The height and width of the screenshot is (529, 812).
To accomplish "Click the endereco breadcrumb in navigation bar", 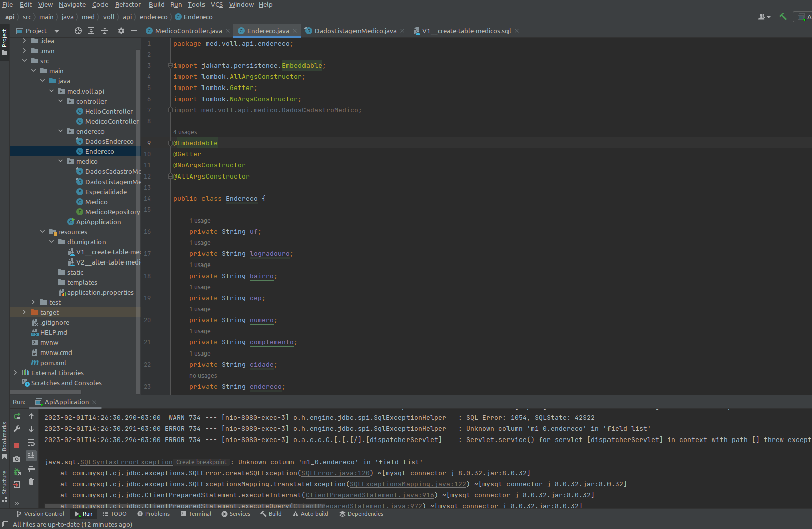I will 154,17.
